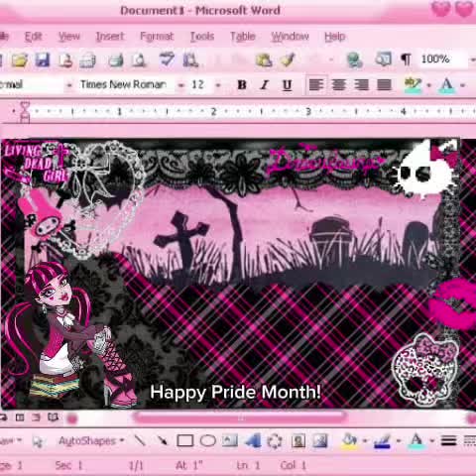Viewport: 476px width, 476px height.
Task: Open a file with the folder icon
Action: coord(20,60)
